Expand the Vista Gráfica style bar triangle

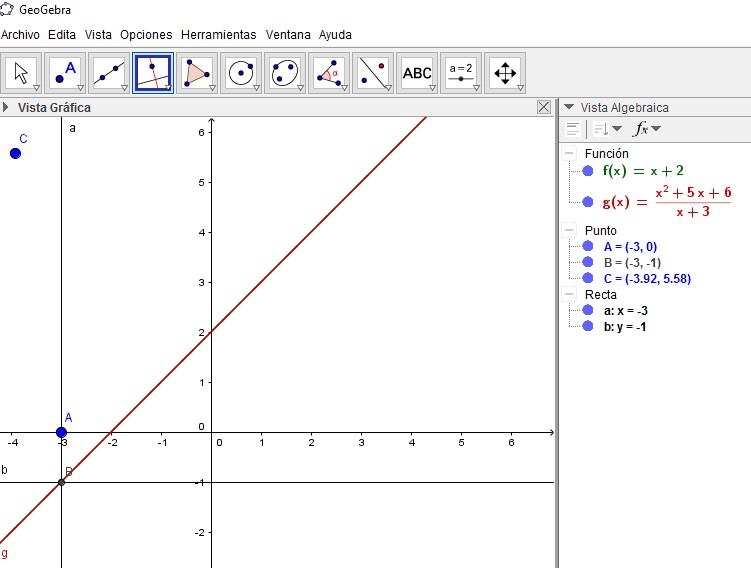pos(5,107)
